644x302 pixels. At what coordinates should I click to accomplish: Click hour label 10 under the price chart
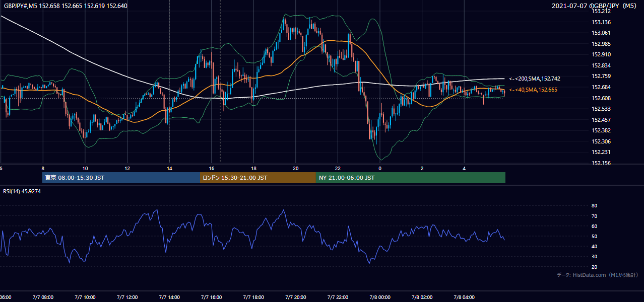pos(85,168)
